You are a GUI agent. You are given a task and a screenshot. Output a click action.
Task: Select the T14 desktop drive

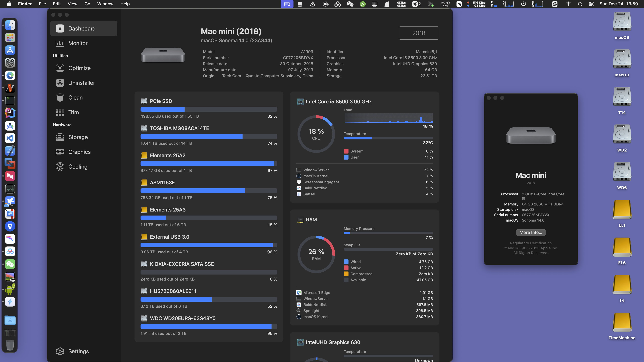click(x=622, y=101)
